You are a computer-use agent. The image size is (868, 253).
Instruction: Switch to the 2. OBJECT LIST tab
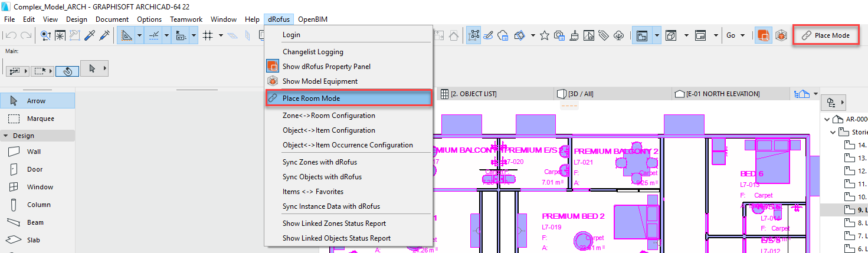tap(496, 94)
